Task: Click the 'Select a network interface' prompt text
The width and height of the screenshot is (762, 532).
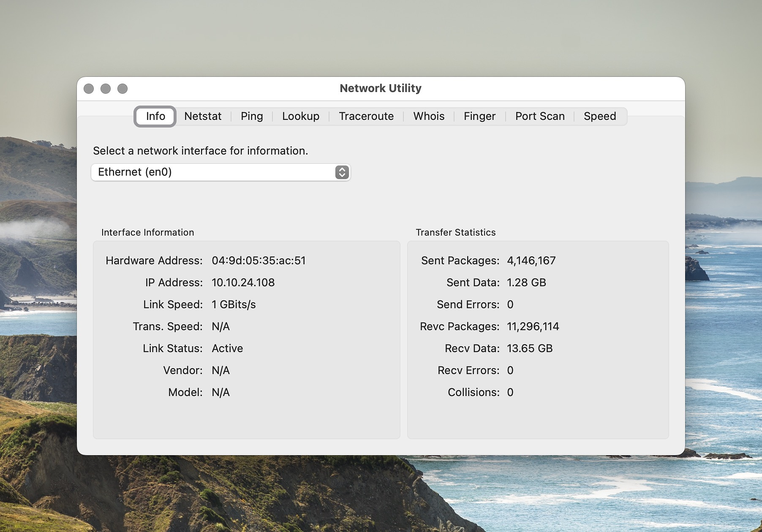Action: click(x=200, y=151)
